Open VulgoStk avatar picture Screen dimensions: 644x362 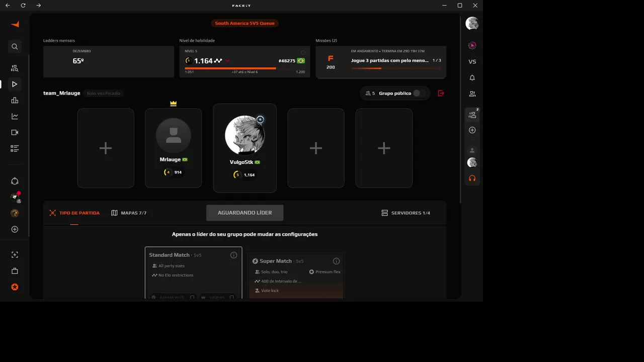[245, 135]
